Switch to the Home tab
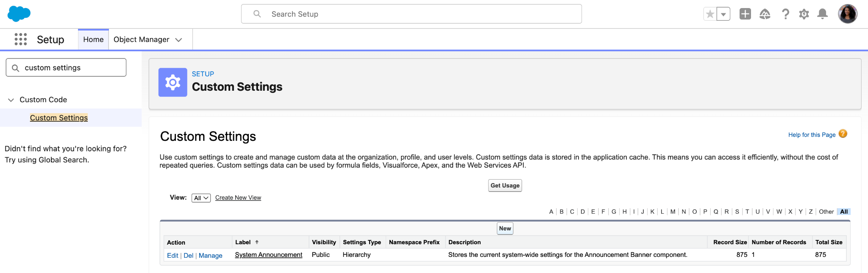The width and height of the screenshot is (868, 273). (x=93, y=39)
